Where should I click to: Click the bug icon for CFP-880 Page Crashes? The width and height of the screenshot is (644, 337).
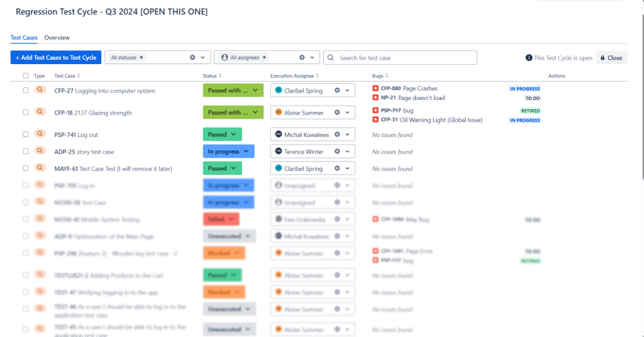[x=375, y=88]
